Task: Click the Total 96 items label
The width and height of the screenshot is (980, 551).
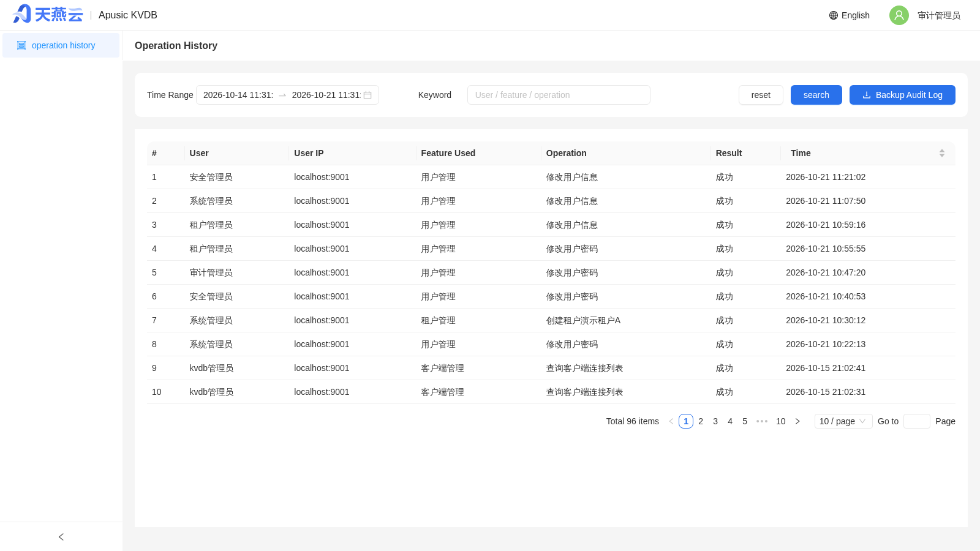Action: (632, 421)
